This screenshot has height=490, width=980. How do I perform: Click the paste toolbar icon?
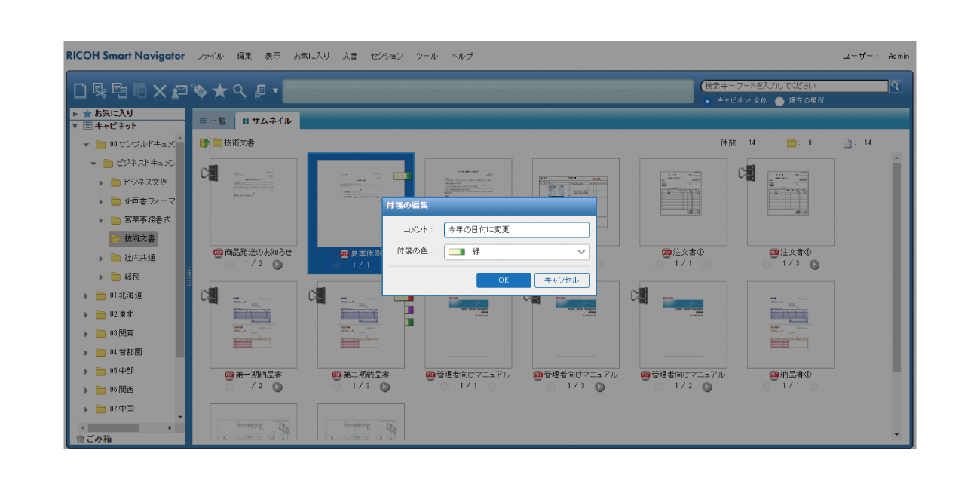coord(139,90)
